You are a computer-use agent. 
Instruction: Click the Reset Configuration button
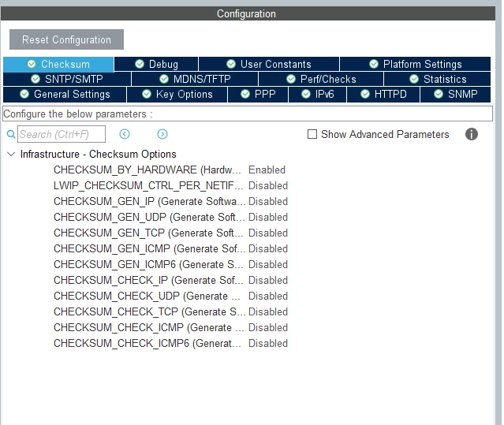point(66,39)
